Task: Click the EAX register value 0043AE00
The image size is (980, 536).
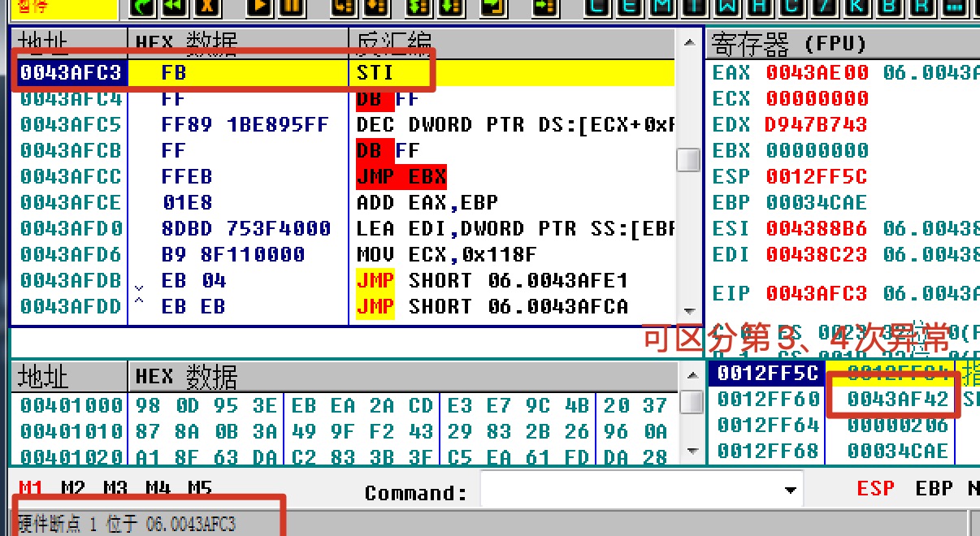Action: coord(817,73)
